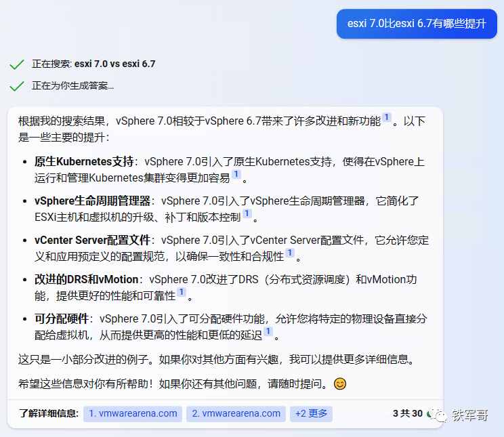
Task: Click the bold heading vCenter Server配置文件
Action: point(92,241)
